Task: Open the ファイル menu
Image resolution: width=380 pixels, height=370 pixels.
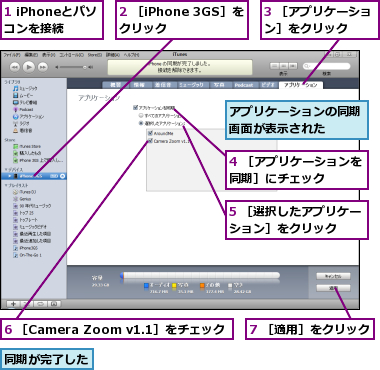Action: click(x=12, y=55)
